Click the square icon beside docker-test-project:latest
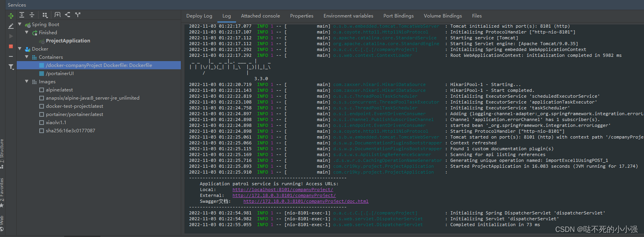 tap(42, 106)
